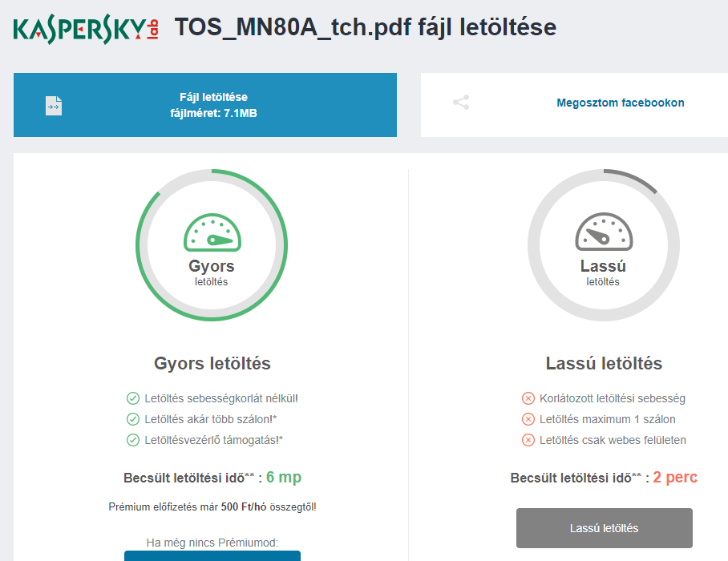Click green checkmark next to Letöltés sebességkorlát nélkül

pos(133,398)
